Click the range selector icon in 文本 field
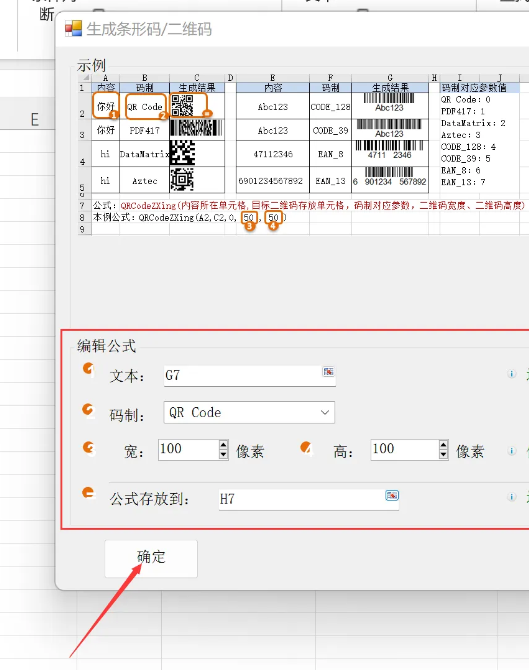529x670 pixels. point(328,372)
